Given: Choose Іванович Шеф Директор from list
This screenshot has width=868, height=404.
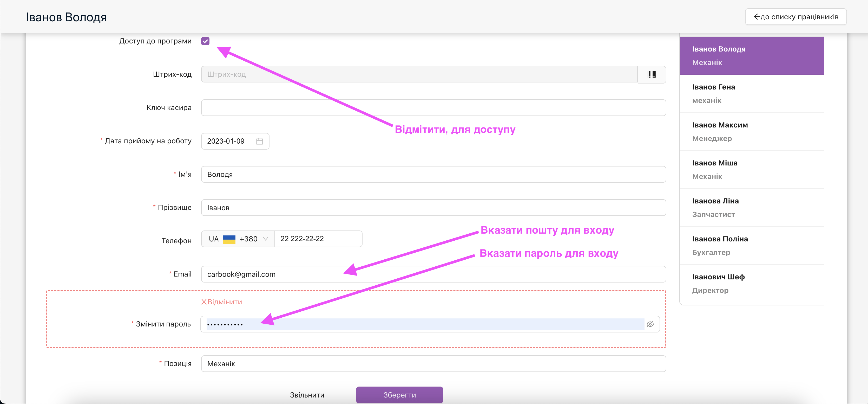Looking at the screenshot, I should click(x=751, y=283).
